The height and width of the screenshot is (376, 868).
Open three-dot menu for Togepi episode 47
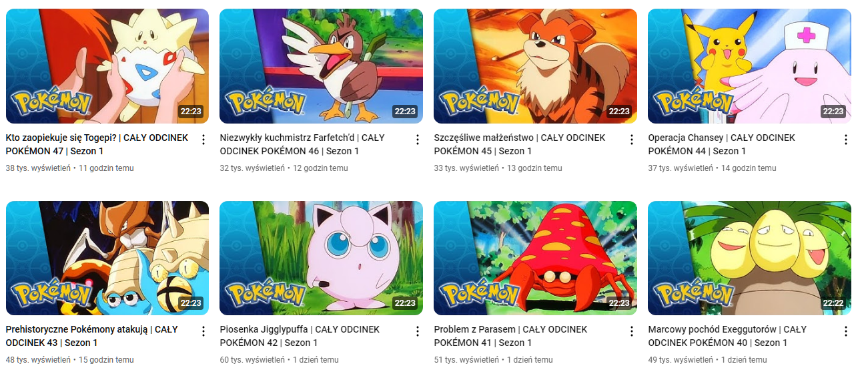coord(203,140)
